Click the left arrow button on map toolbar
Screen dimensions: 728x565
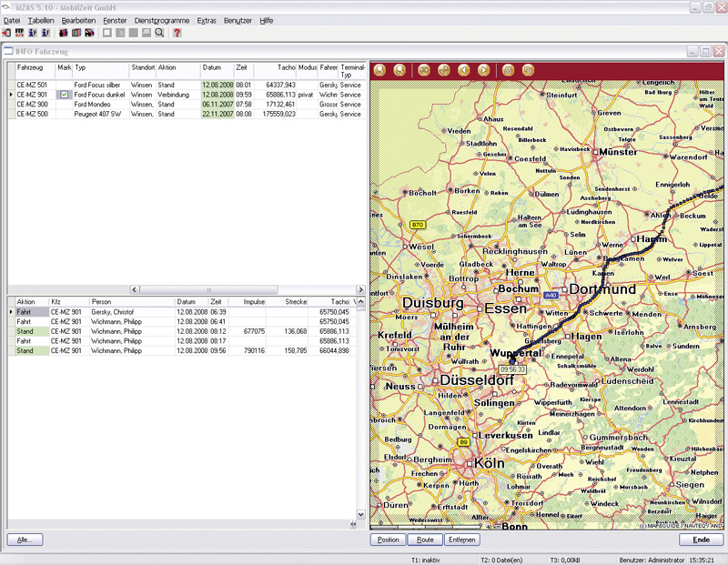(464, 70)
